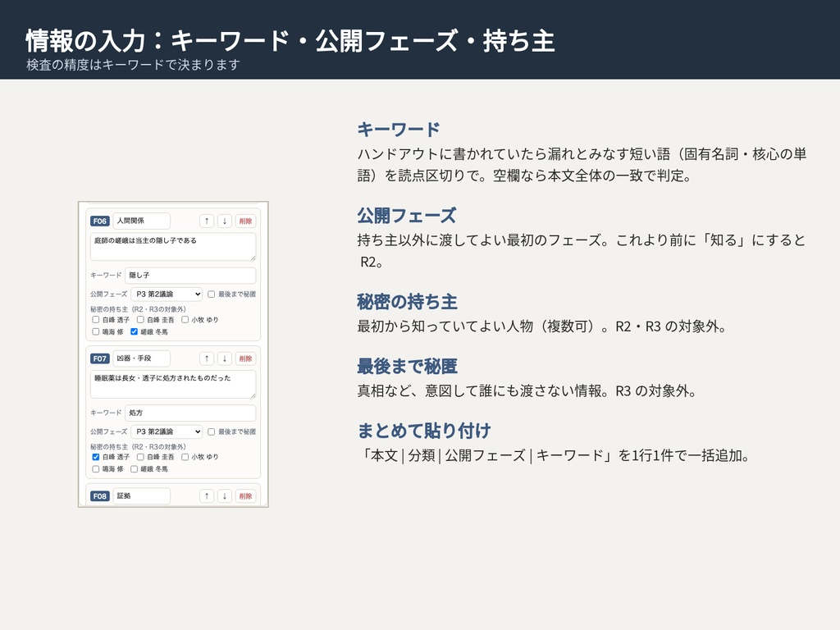Move item F08 up with the arrow
This screenshot has width=840, height=630.
pos(207,496)
